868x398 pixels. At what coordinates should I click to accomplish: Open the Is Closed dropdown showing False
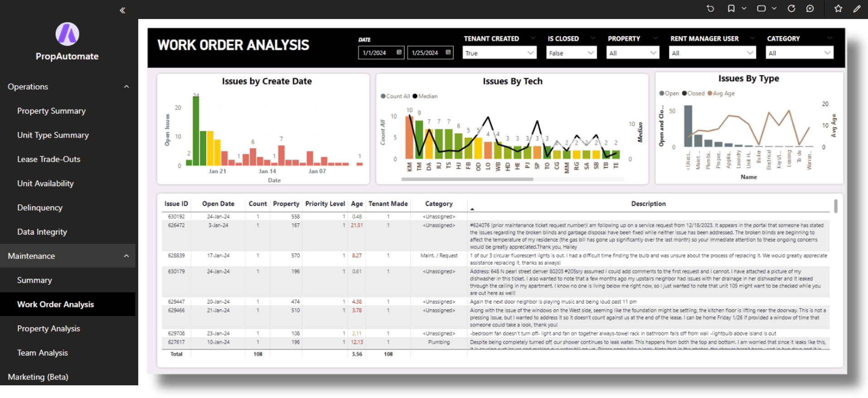(572, 53)
